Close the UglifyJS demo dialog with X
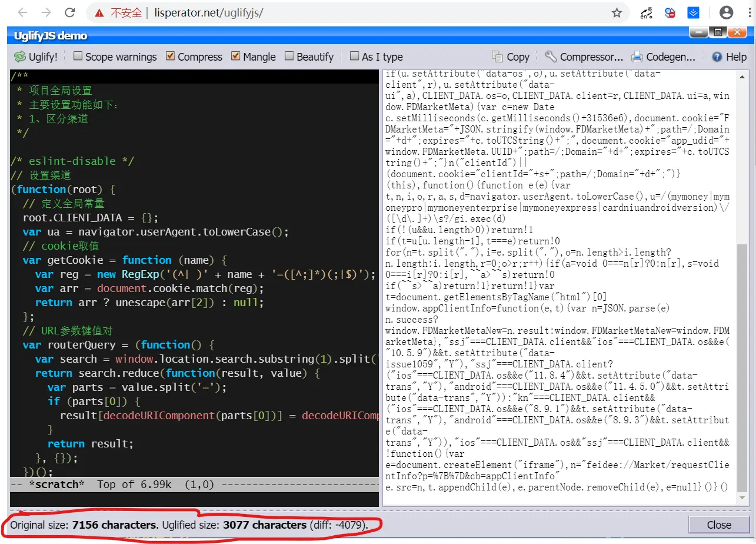This screenshot has height=544, width=756. click(x=737, y=33)
